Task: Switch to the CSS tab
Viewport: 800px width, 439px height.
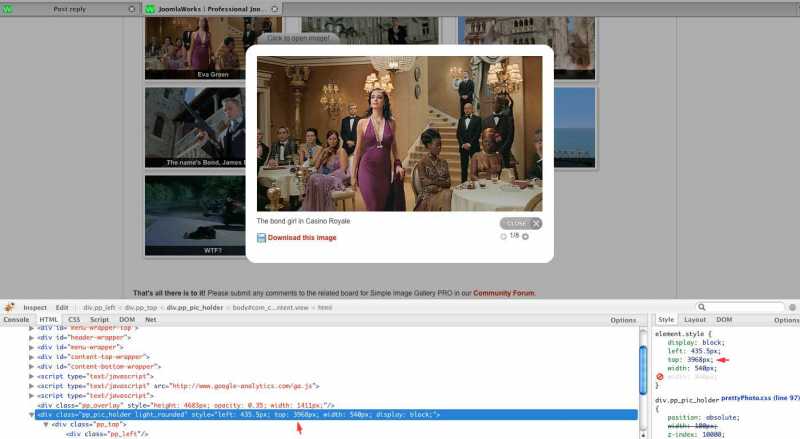Action: click(x=74, y=320)
